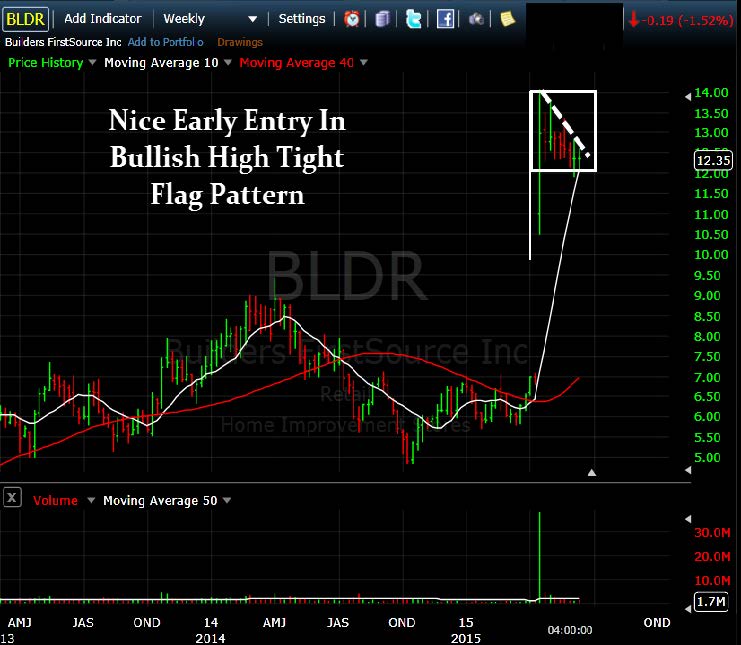Open the Add Indicator menu
741x645 pixels.
tap(103, 19)
